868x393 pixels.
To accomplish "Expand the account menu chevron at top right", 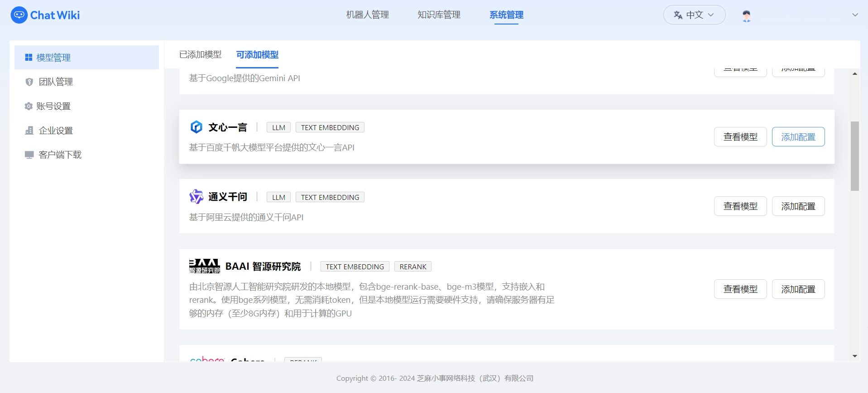I will (x=855, y=15).
